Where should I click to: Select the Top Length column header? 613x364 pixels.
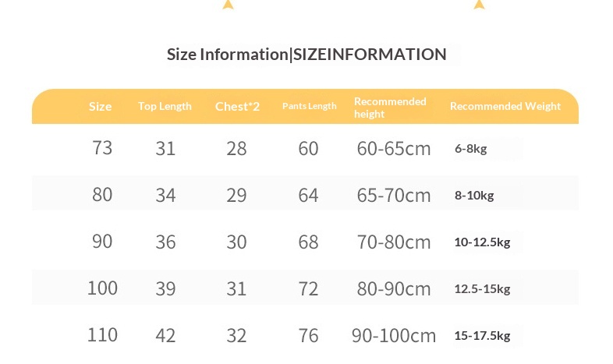165,107
